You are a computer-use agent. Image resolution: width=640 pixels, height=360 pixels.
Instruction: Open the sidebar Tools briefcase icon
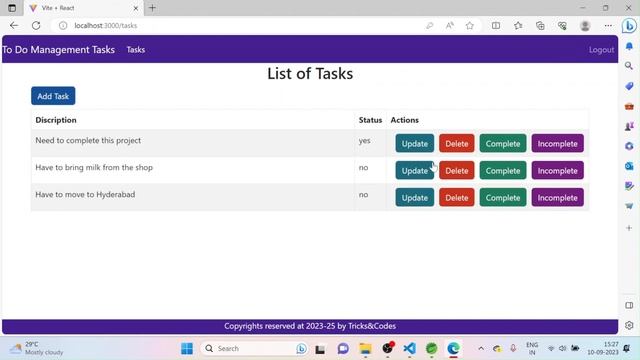tap(629, 106)
